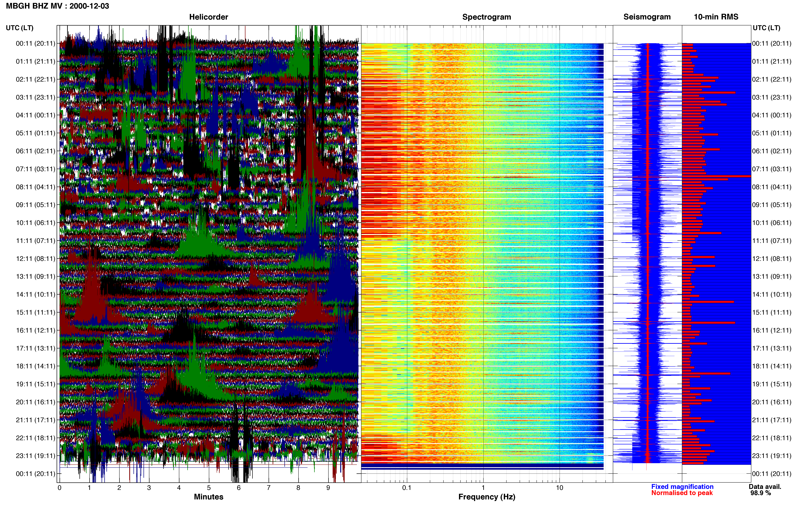Click RMS-side time label 13:11 (09:11)
This screenshot has width=812, height=508.
click(x=772, y=277)
